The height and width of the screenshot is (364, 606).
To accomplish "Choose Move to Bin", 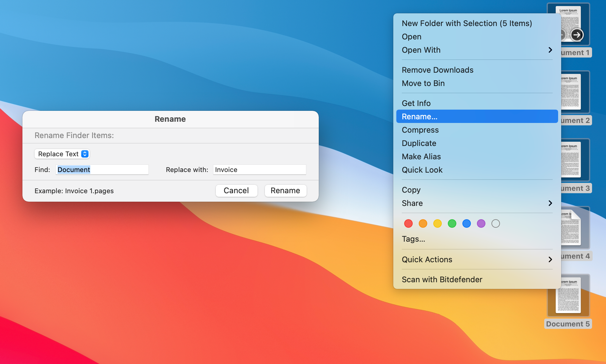I will pos(477,83).
